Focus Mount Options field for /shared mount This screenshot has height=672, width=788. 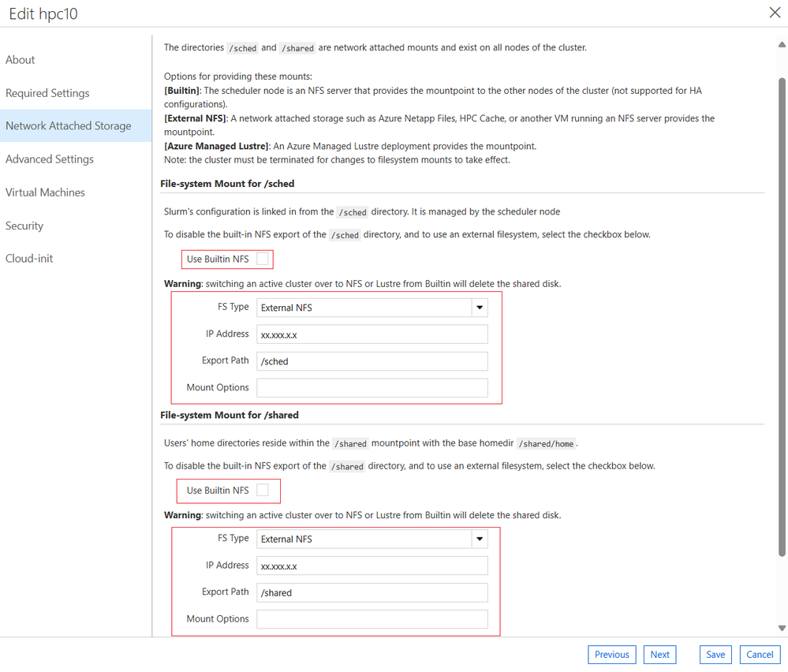click(372, 618)
